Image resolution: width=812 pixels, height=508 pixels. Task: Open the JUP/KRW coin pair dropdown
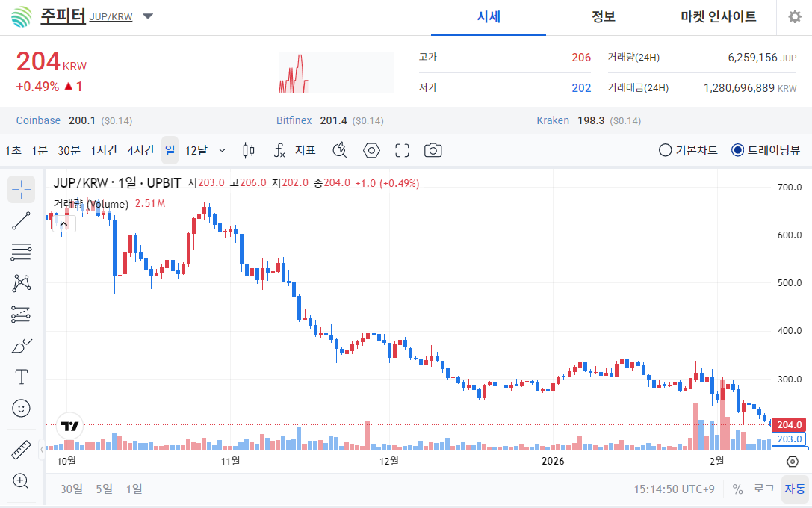pos(147,16)
